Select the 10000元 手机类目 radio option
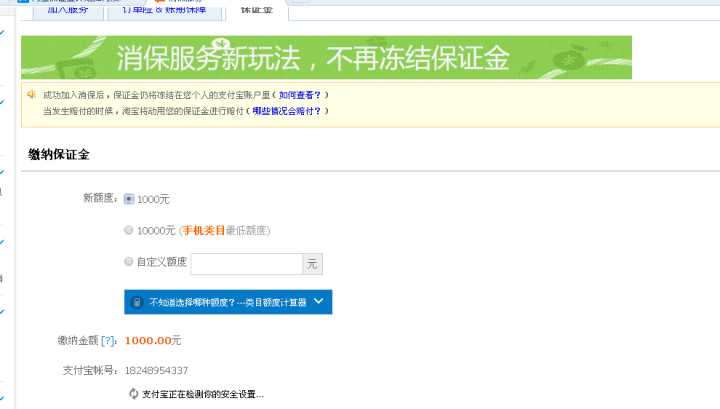Viewport: 720px width, 409px height. pyautogui.click(x=129, y=230)
